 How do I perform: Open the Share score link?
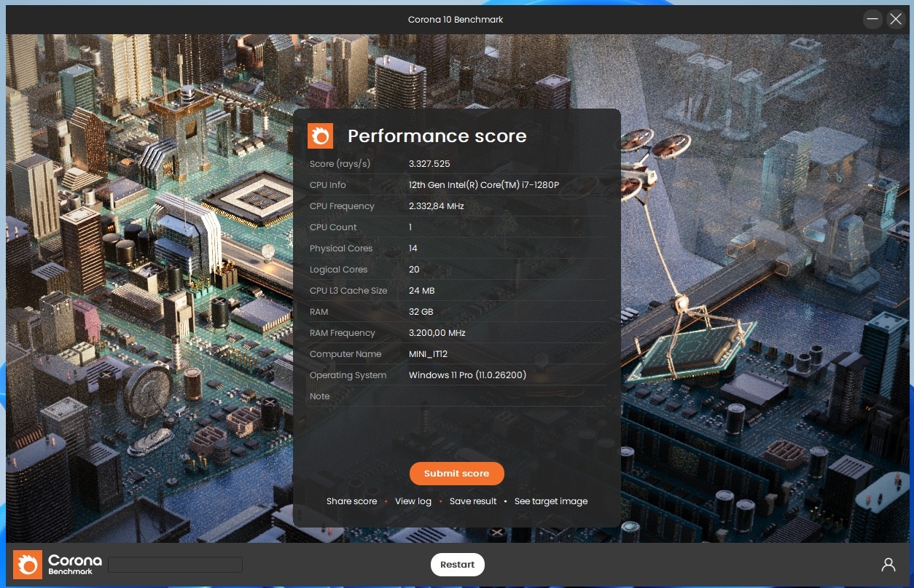pyautogui.click(x=351, y=501)
